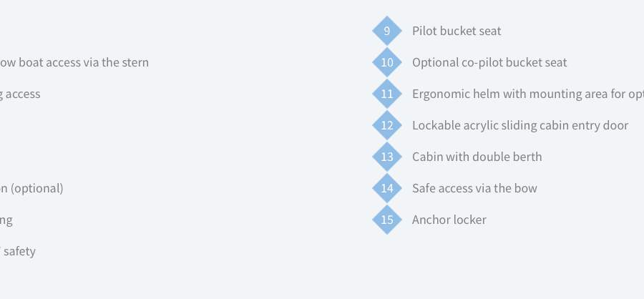Select the truncated 'g access' feature text
Screen dimensions: 644x299
click(x=20, y=94)
